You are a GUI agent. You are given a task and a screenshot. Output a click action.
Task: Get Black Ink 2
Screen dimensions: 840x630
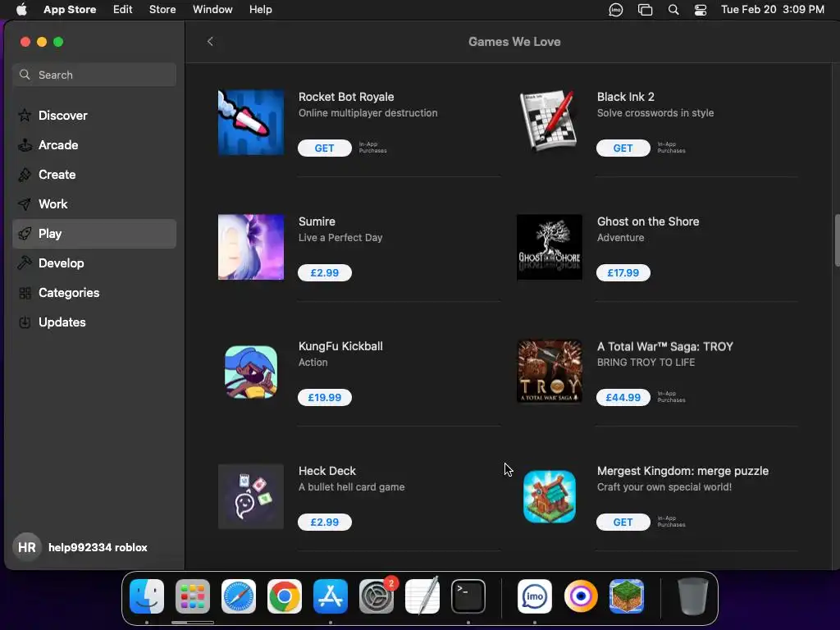623,148
